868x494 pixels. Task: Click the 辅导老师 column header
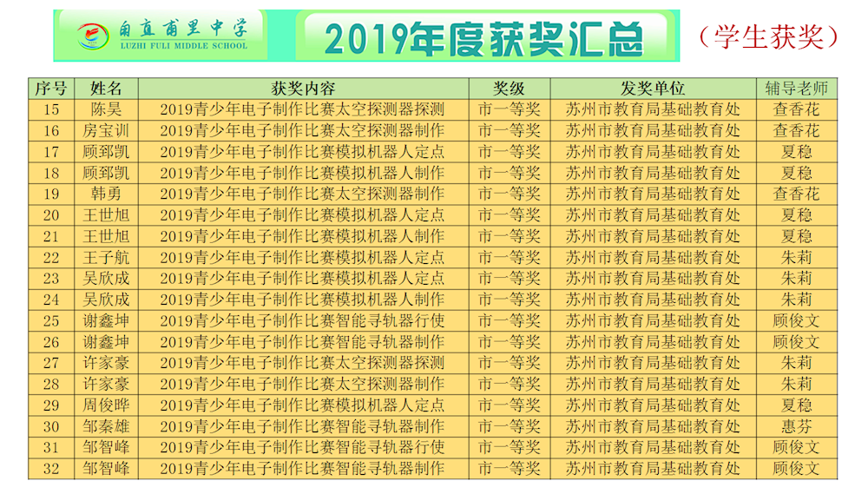[x=796, y=89]
